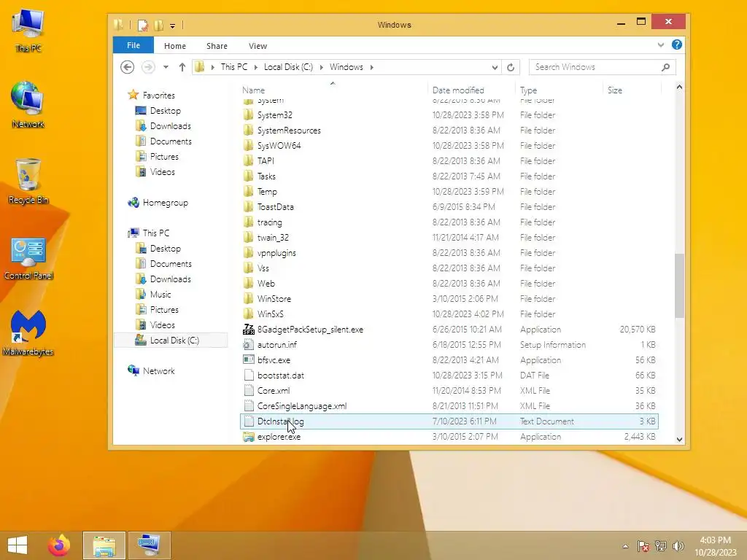Open Control Panel desktop icon
This screenshot has height=560, width=747.
coord(28,259)
